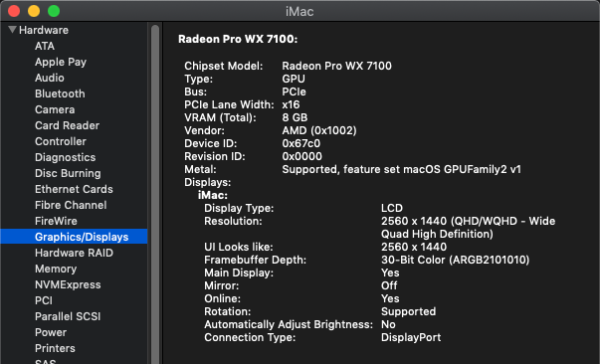Select Bluetooth in the sidebar
The image size is (600, 364).
click(60, 93)
